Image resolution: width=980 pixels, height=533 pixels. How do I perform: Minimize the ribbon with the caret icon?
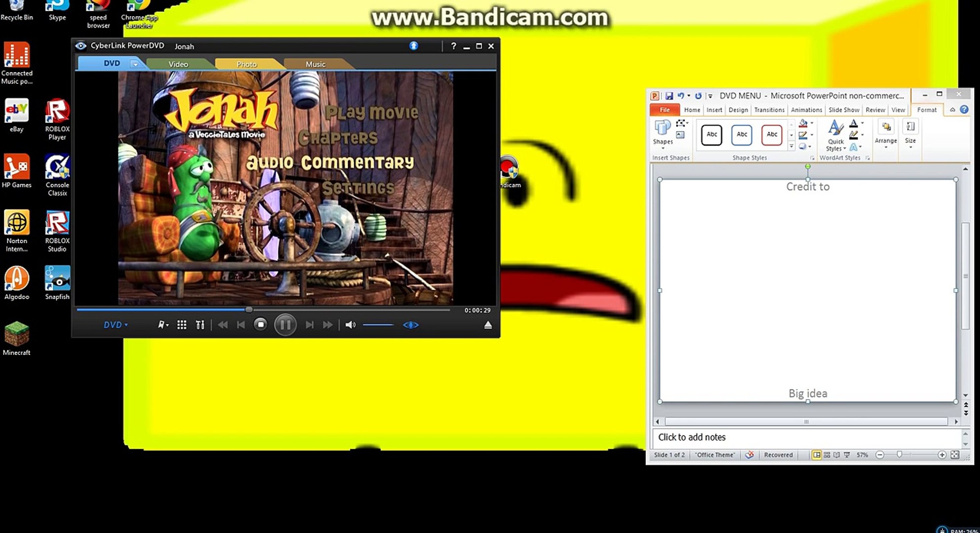tap(952, 110)
